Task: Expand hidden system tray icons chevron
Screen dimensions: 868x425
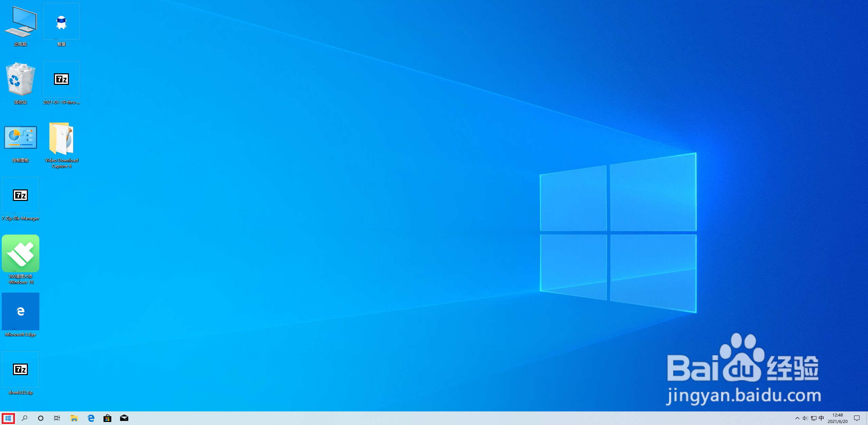Action: click(x=797, y=418)
